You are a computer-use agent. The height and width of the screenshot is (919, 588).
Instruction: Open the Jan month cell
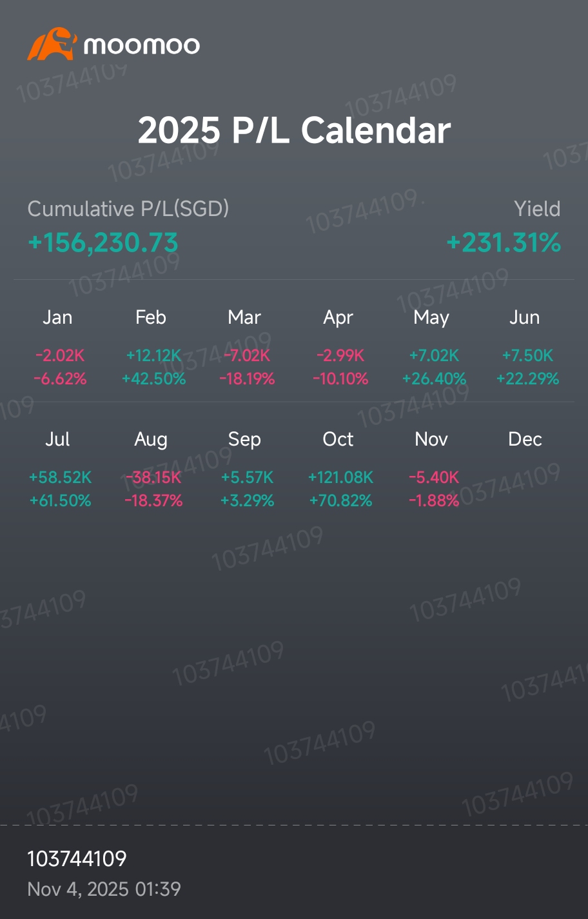(x=60, y=347)
